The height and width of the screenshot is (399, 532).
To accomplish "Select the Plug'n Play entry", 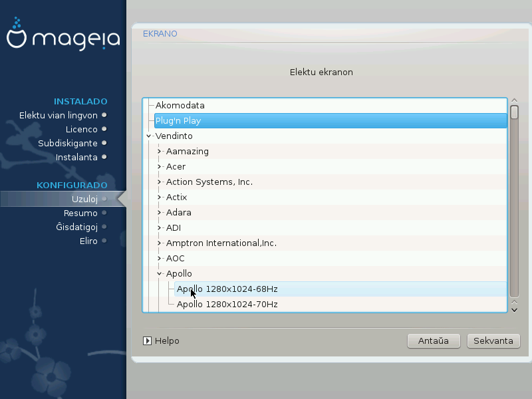I will 331,121.
